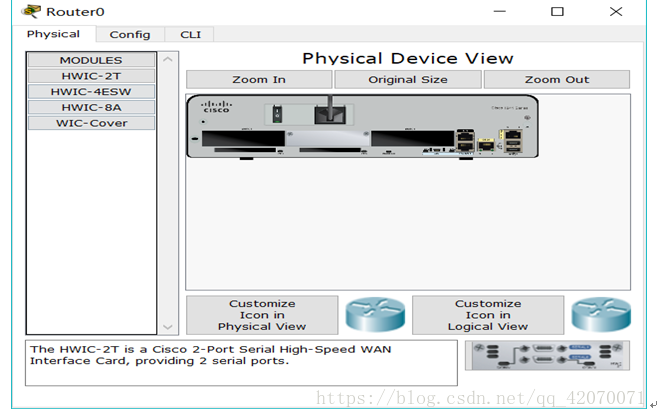Click the MODULES header
Viewport: 657px width, 418px height.
[91, 60]
